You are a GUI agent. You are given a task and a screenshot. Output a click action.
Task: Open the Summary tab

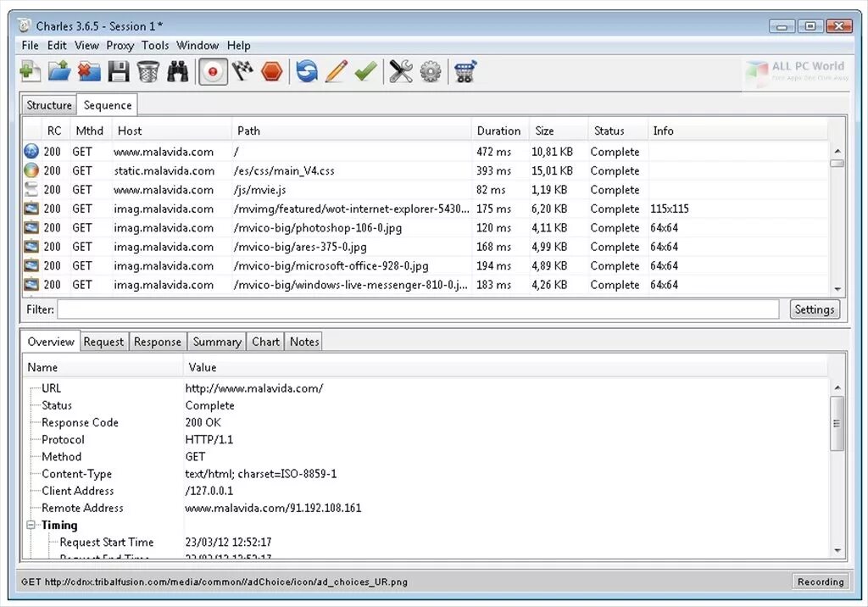217,342
